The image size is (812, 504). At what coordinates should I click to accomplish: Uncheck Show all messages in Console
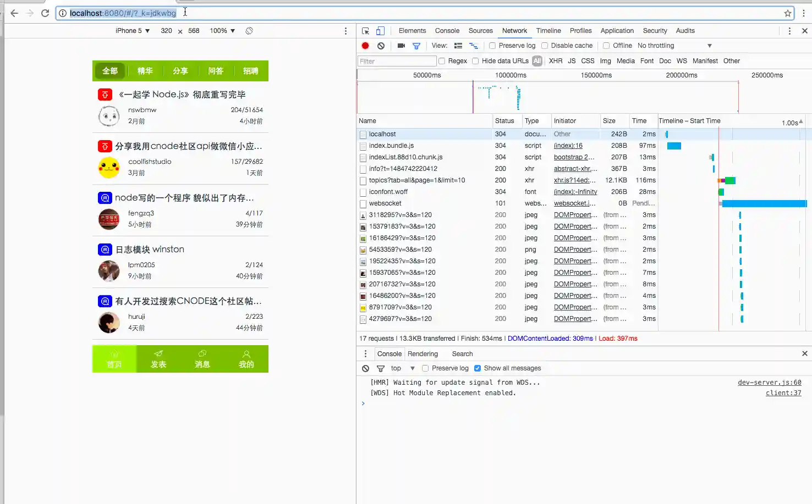point(478,368)
